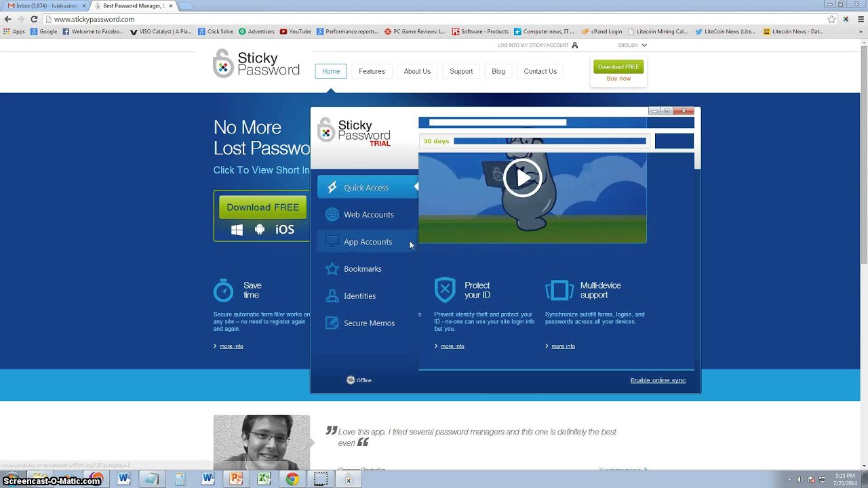Open the PC Game Reviews bookmark
This screenshot has width=868, height=488.
point(415,31)
